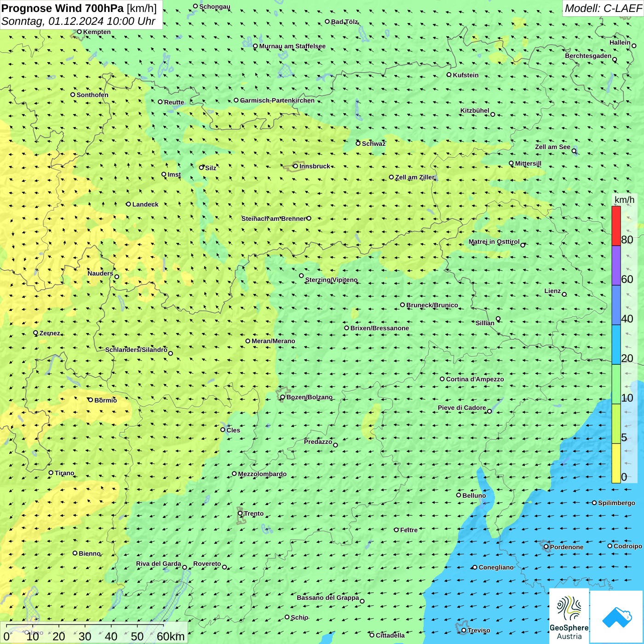
Task: Click the Treviso city marker
Action: coord(464,630)
